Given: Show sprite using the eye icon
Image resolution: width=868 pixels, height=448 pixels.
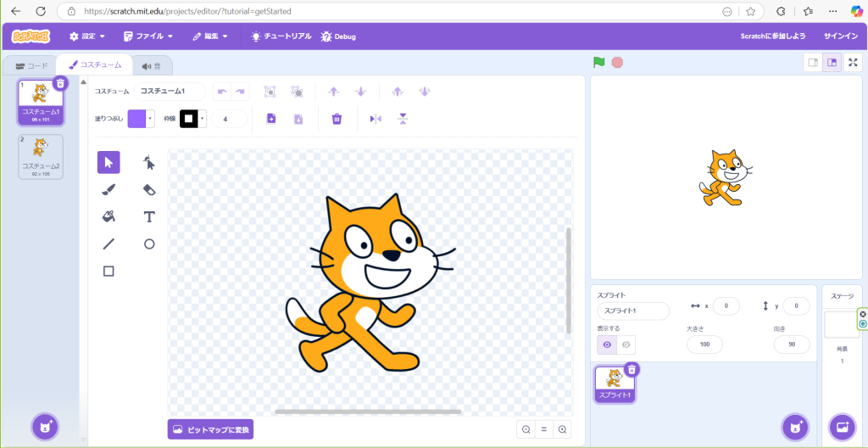Looking at the screenshot, I should (x=606, y=344).
